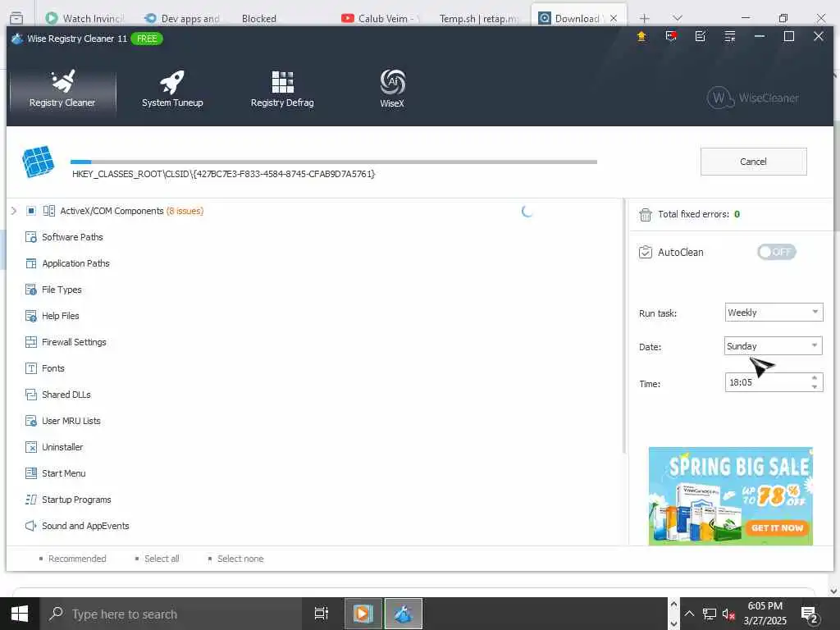The height and width of the screenshot is (630, 840).
Task: Select 'Startup Programs' text label
Action: click(x=76, y=500)
